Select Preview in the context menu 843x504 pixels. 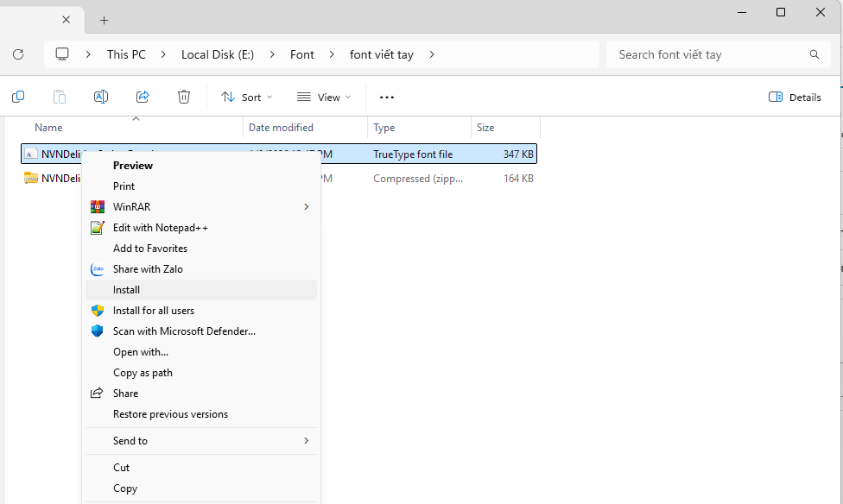point(201,166)
